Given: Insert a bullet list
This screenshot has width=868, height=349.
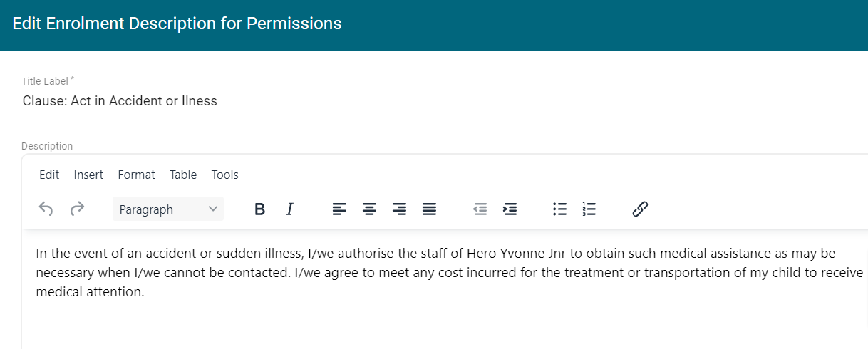Looking at the screenshot, I should [560, 209].
